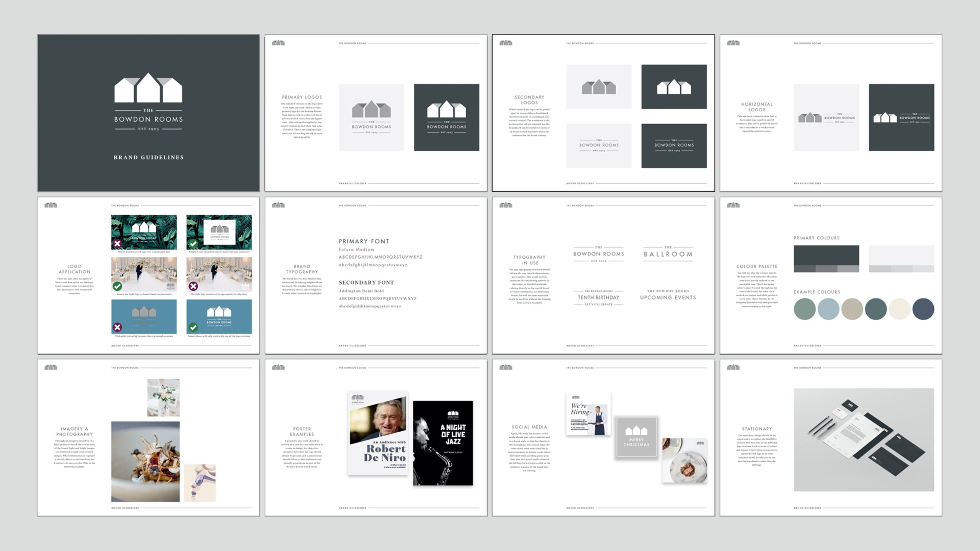Pick the dark teal example colour circle

click(876, 309)
